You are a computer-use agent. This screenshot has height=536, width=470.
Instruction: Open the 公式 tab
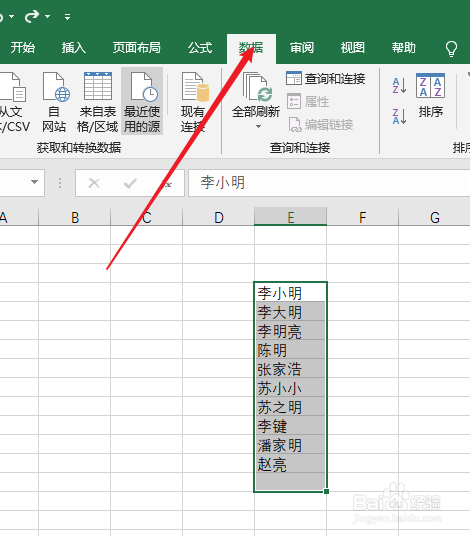200,48
